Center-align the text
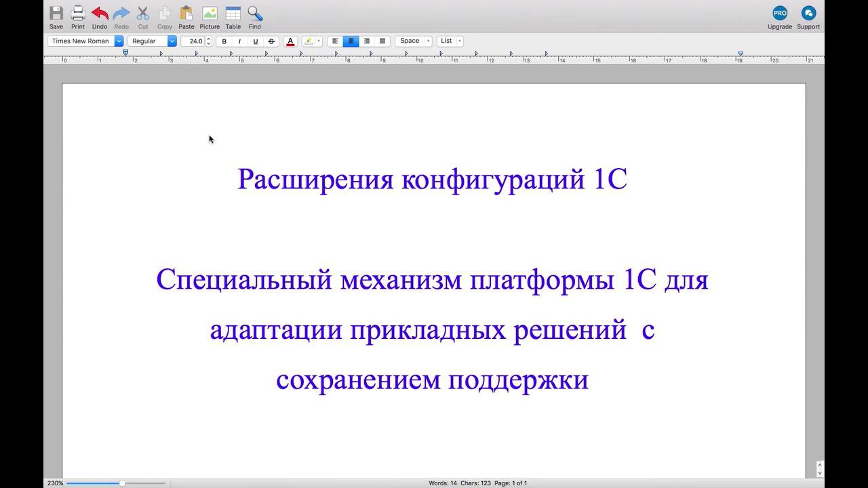The height and width of the screenshot is (488, 868). 351,41
